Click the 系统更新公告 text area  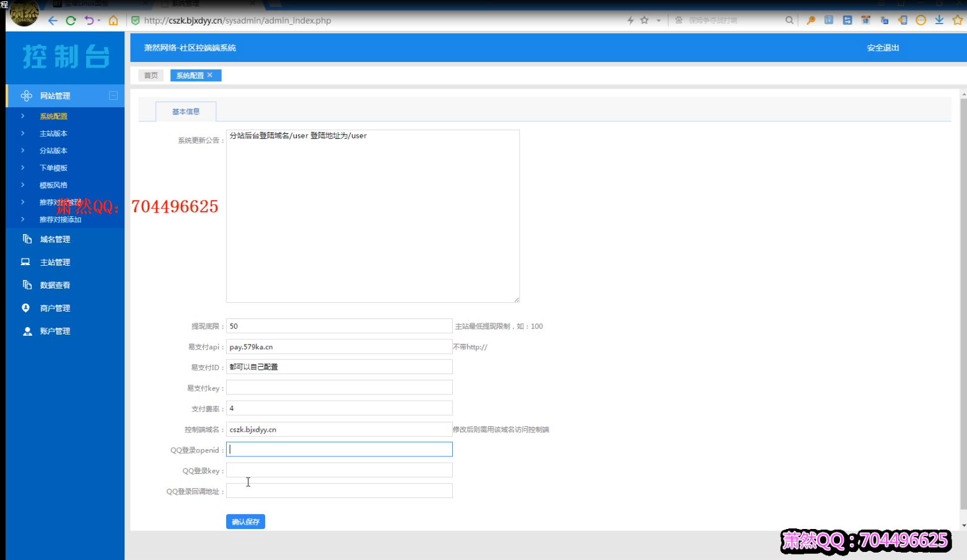click(372, 216)
